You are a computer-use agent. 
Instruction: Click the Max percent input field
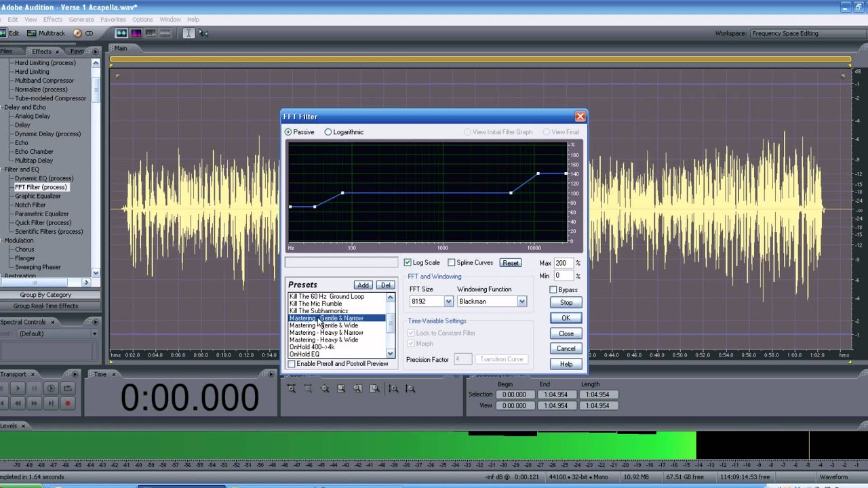pyautogui.click(x=564, y=263)
